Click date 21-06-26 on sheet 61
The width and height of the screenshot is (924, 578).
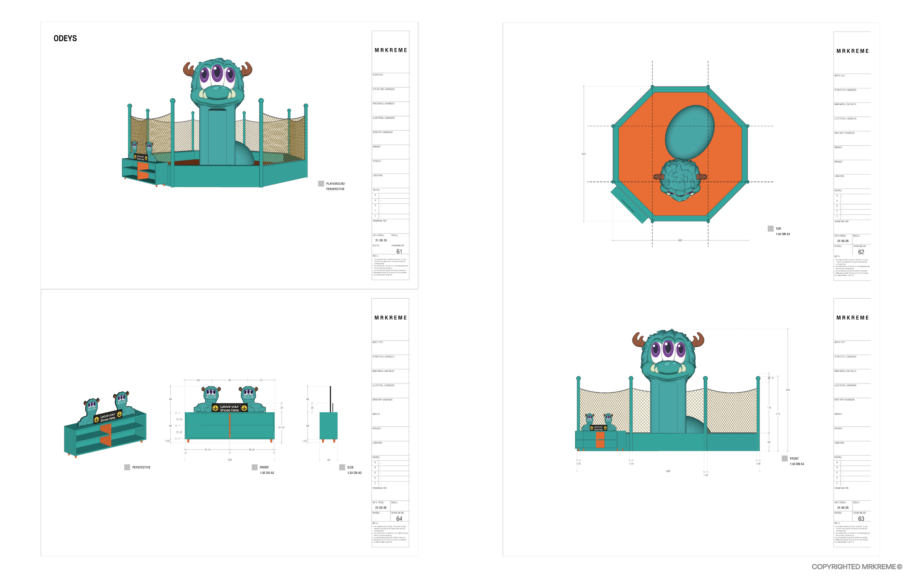tap(381, 240)
